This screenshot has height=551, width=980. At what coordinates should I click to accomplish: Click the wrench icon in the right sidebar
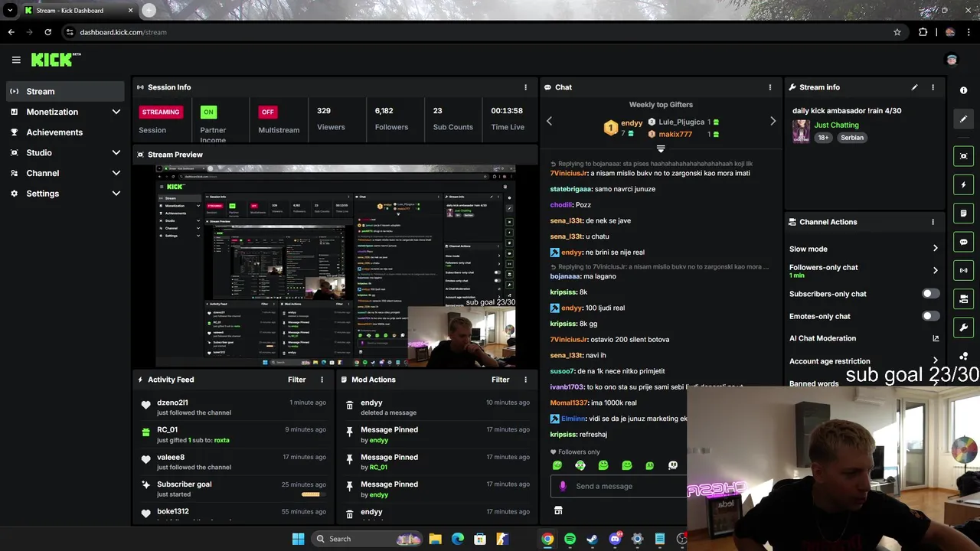click(x=963, y=328)
